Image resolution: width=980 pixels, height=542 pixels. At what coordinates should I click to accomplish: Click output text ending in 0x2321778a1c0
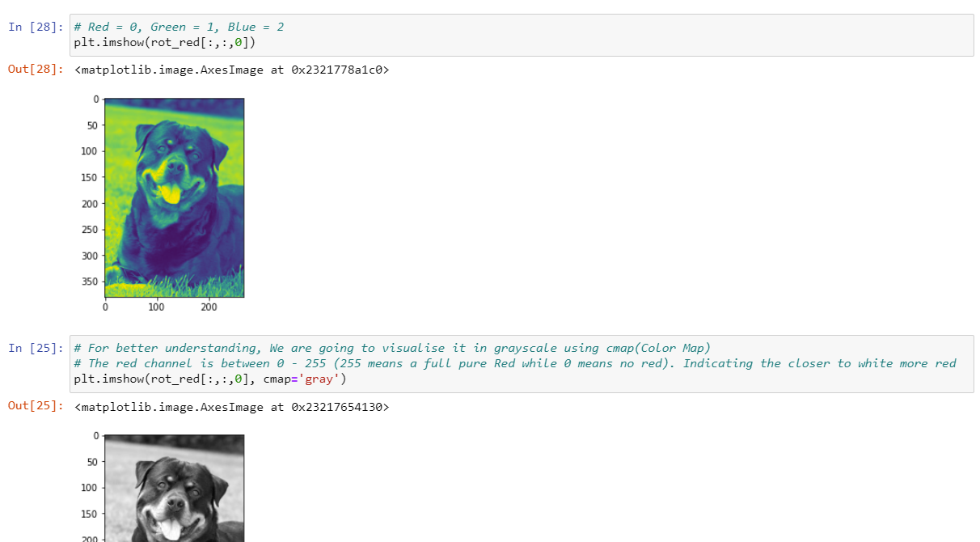tap(231, 70)
